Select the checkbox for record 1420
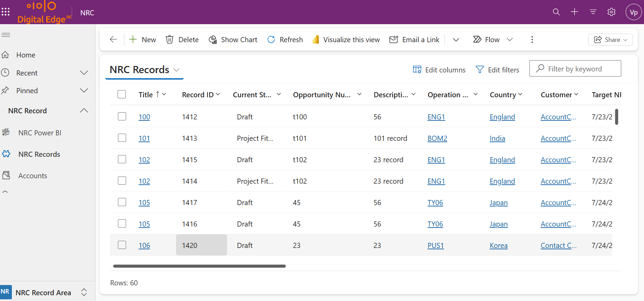 point(122,245)
